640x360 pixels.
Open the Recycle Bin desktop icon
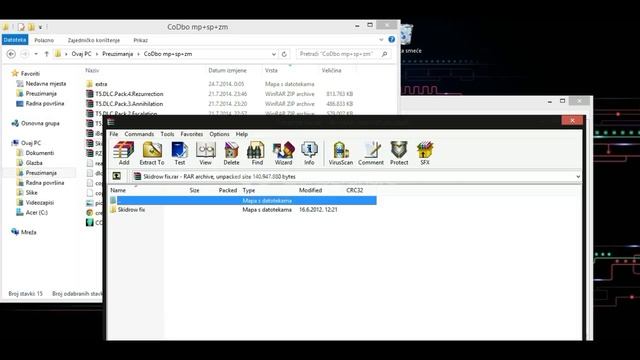click(407, 38)
